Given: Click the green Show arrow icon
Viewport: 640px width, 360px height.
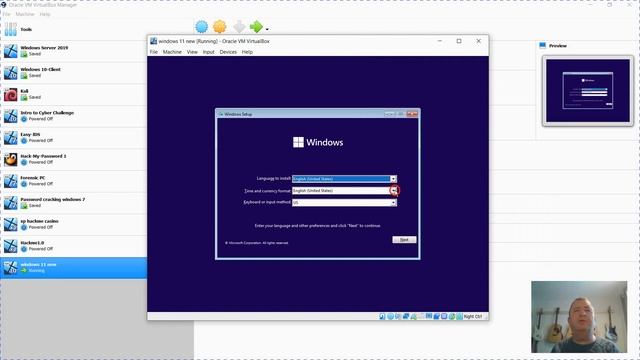Looking at the screenshot, I should click(x=256, y=27).
